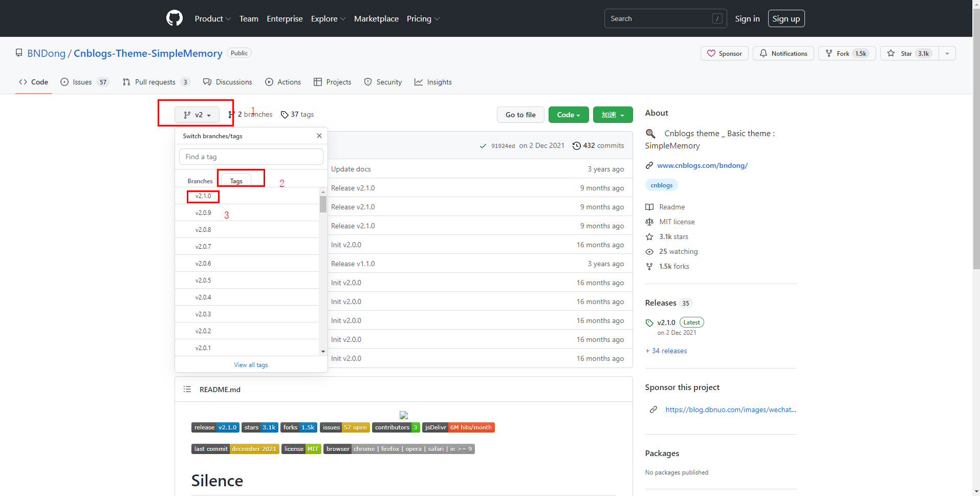Click the release v2.1.0 badge
980x496 pixels.
pos(215,427)
